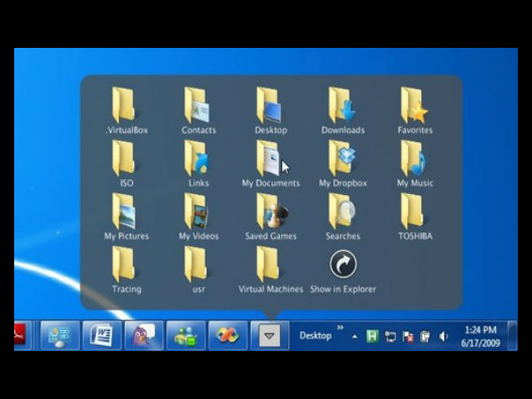
Task: Open the Control Panel taskbar icon
Action: pyautogui.click(x=60, y=335)
